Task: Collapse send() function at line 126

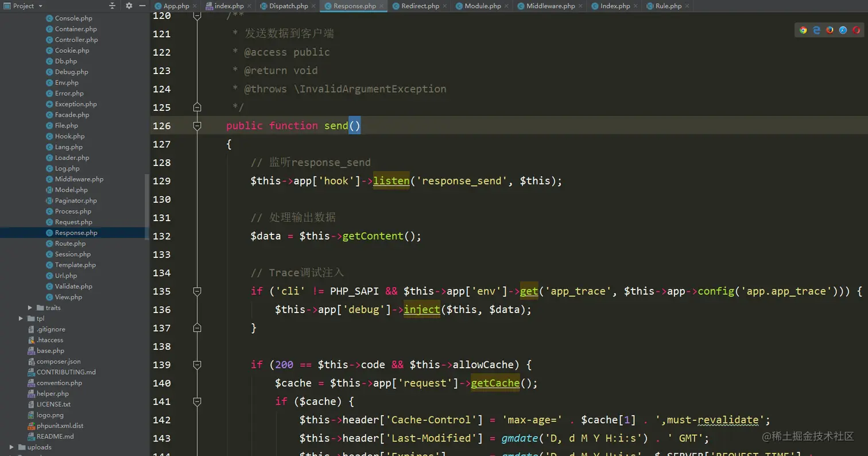Action: pos(197,125)
